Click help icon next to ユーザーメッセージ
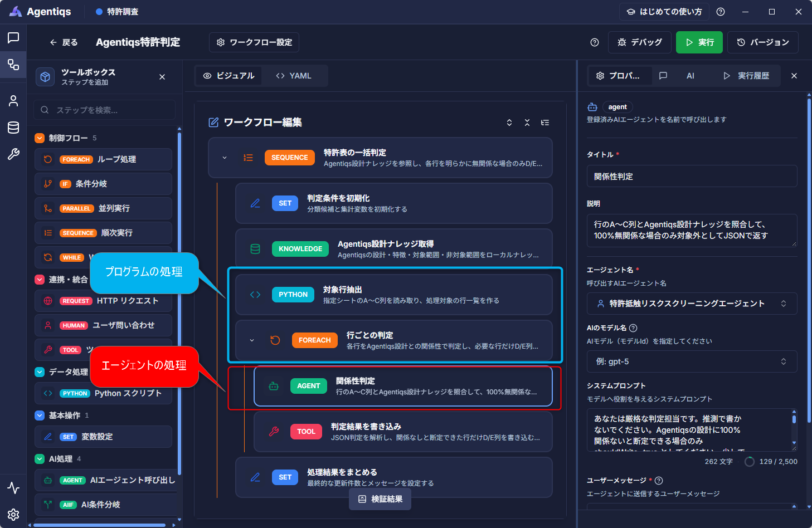 pos(659,481)
